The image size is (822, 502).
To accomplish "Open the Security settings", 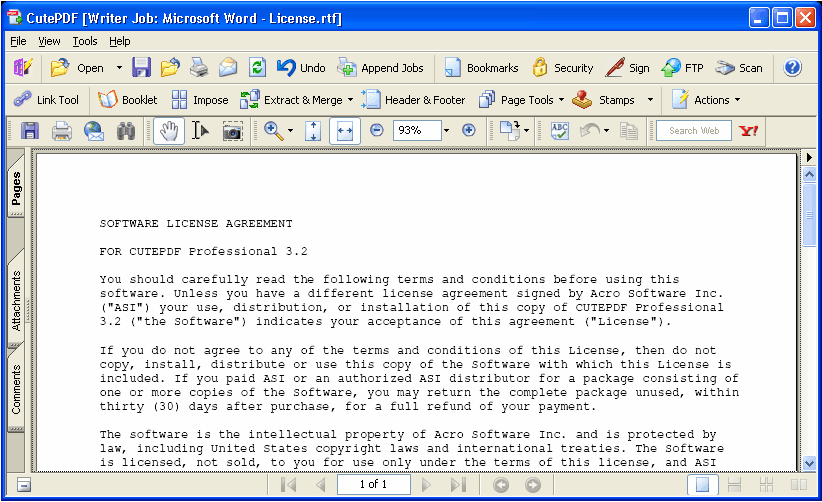I will [x=562, y=68].
